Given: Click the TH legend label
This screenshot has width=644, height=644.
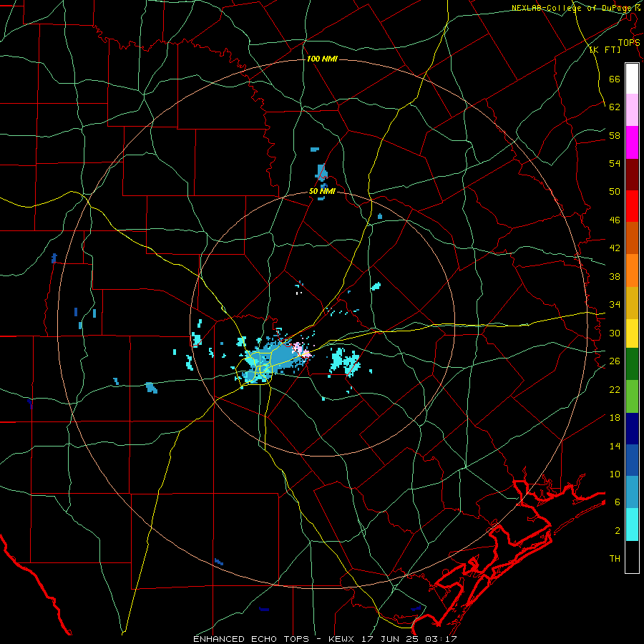Looking at the screenshot, I should [x=615, y=559].
